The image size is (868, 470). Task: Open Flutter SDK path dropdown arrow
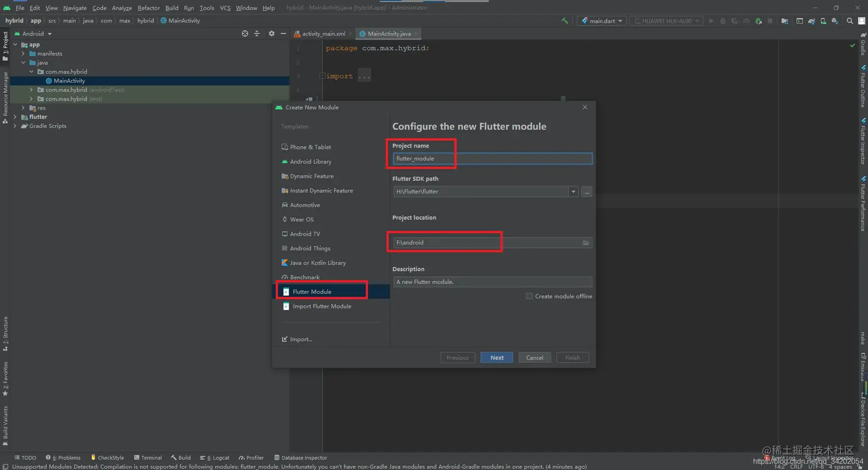pos(573,192)
